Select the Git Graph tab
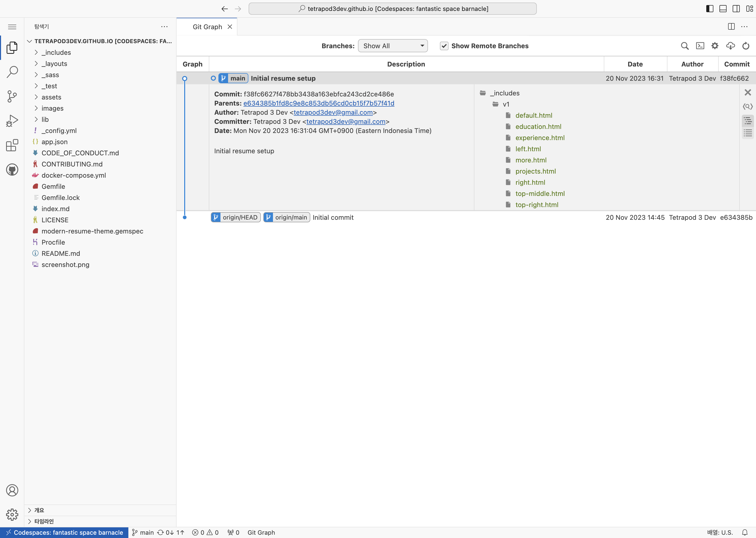The height and width of the screenshot is (538, 756). pos(207,27)
